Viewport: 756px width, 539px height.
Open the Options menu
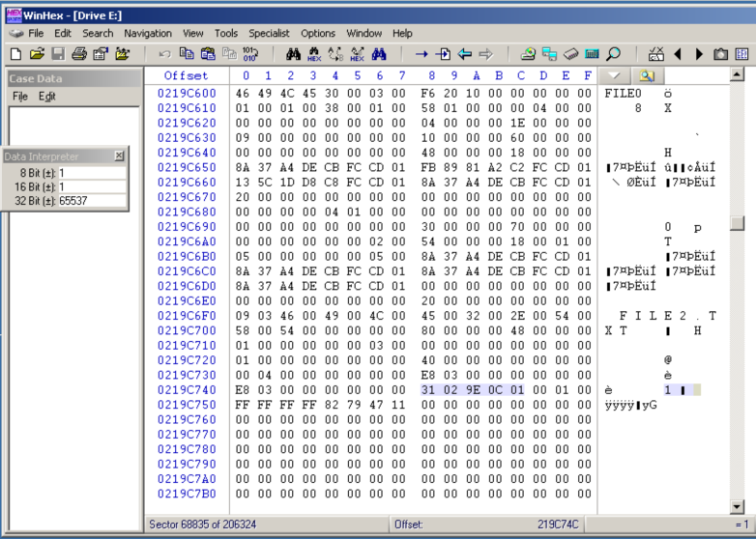318,33
